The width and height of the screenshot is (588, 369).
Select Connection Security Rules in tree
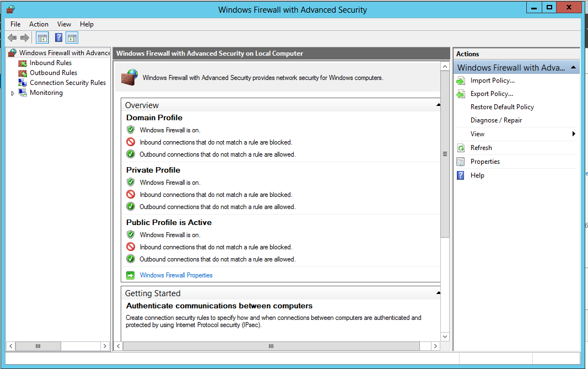click(x=68, y=83)
